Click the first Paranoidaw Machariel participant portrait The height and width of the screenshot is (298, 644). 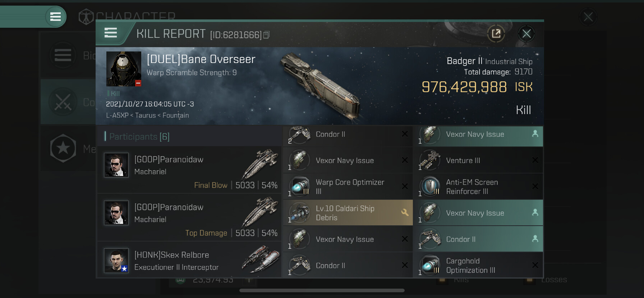[x=116, y=165]
